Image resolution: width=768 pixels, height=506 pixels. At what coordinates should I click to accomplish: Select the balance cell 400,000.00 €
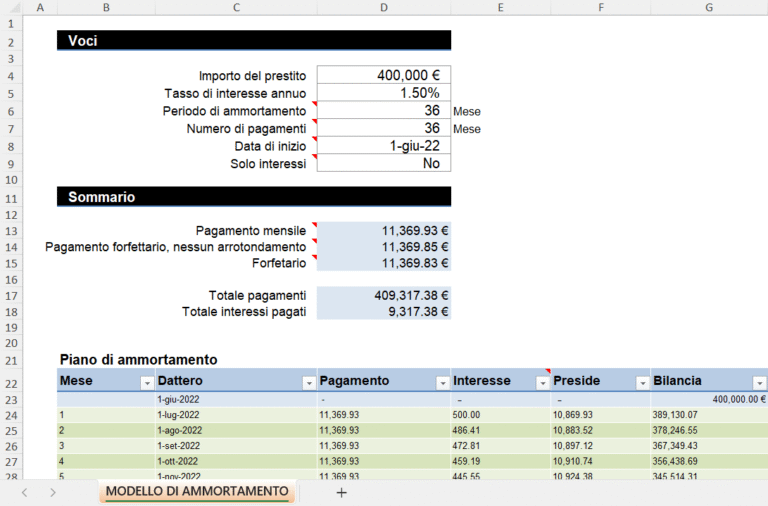coord(709,399)
